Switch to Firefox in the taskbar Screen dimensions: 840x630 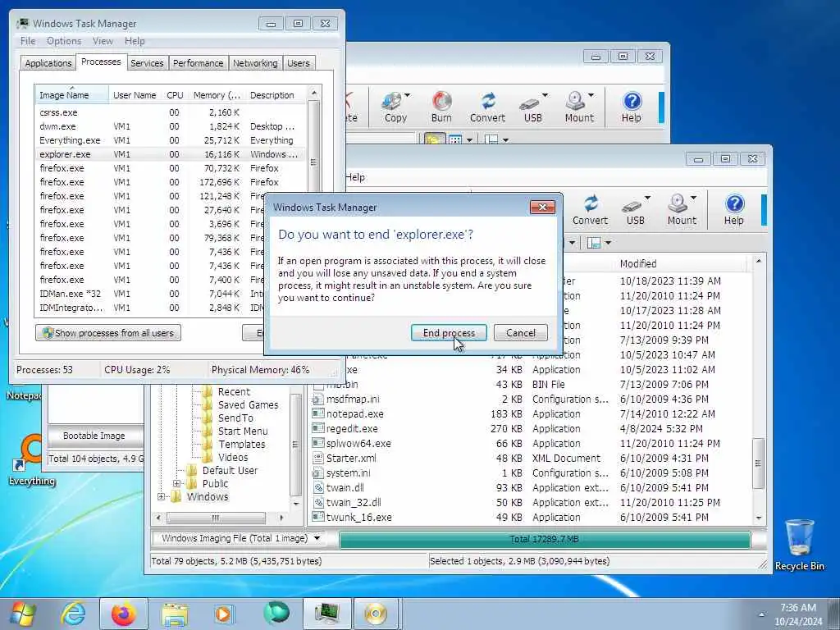(x=124, y=614)
